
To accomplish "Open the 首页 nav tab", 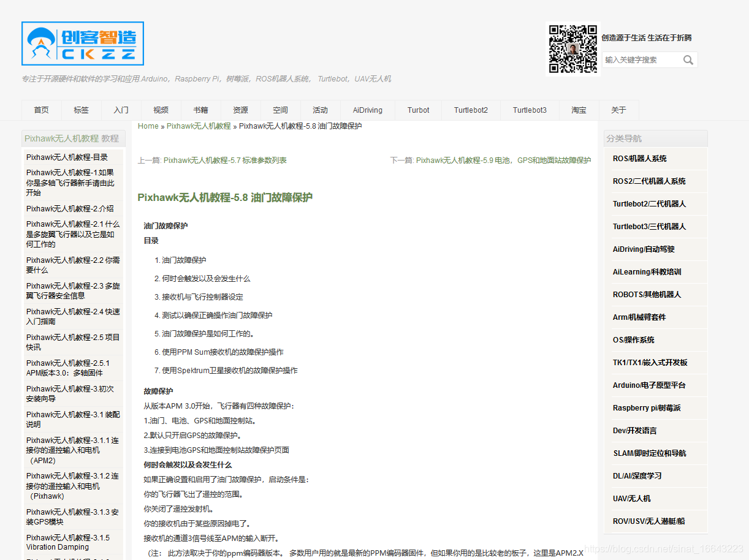I will (x=42, y=110).
